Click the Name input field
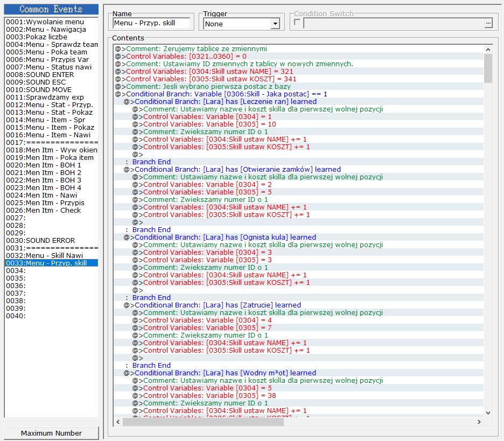Viewport: 504px width, 441px height. click(x=152, y=23)
